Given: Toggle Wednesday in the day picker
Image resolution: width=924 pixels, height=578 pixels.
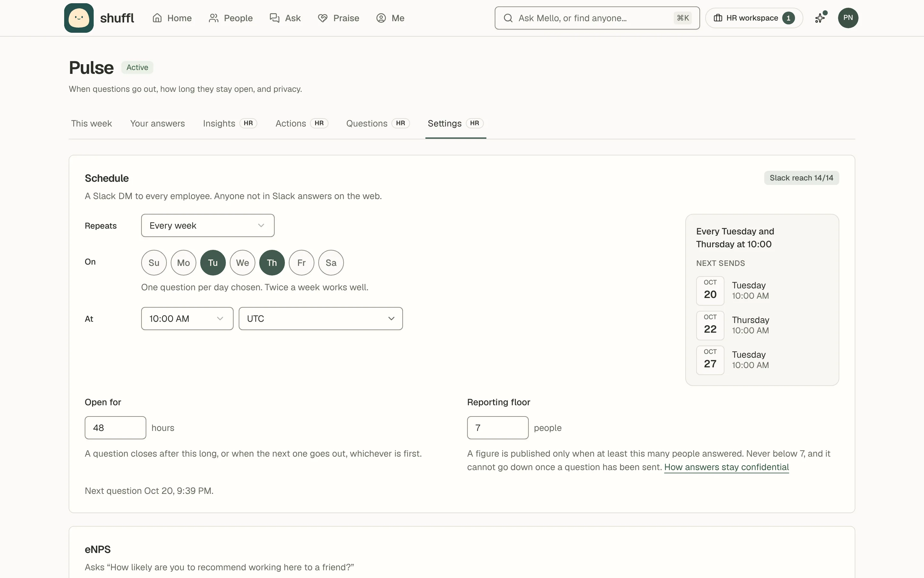Looking at the screenshot, I should point(243,263).
